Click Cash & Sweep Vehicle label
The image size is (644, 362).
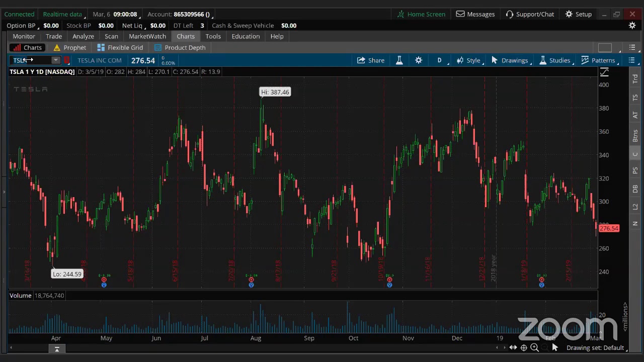pyautogui.click(x=243, y=26)
